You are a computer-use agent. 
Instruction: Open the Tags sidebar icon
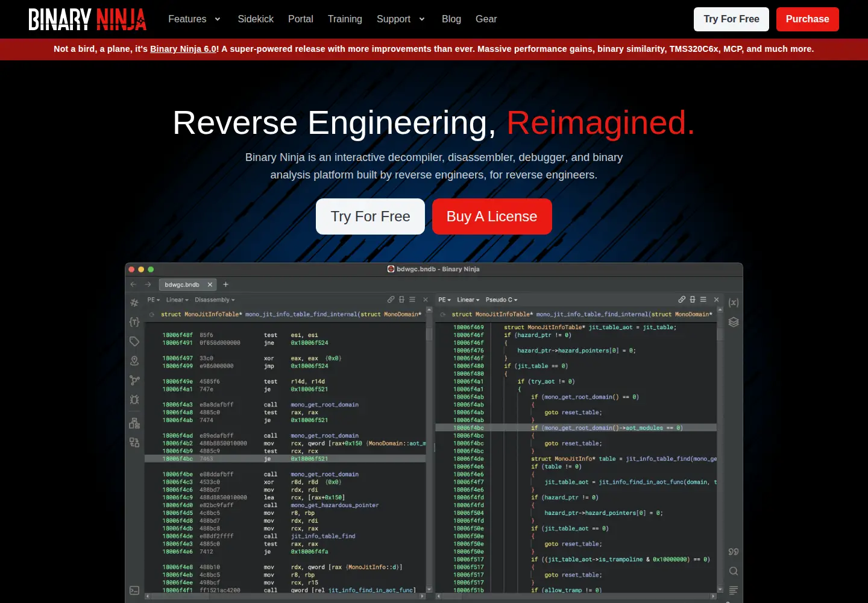(134, 341)
